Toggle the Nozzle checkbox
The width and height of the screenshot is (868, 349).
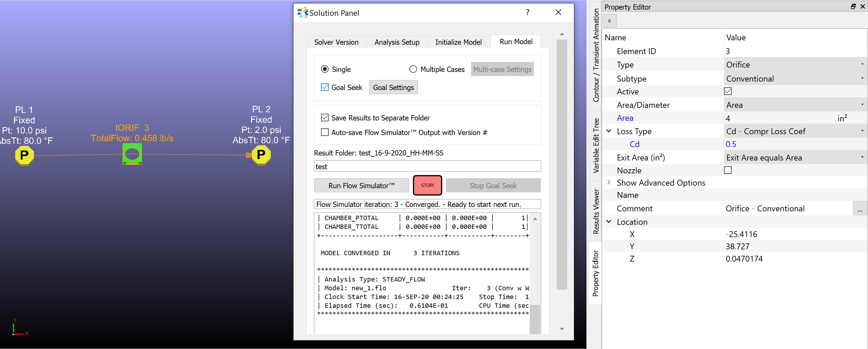(728, 170)
